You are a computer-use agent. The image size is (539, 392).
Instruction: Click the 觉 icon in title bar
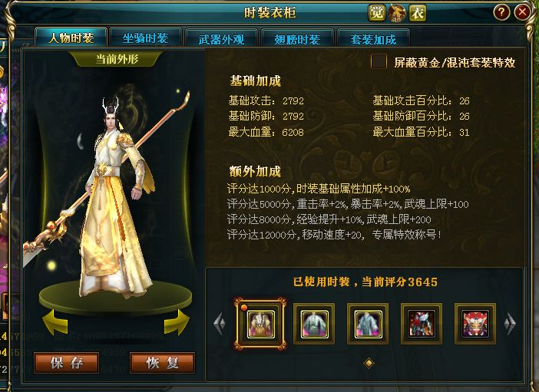[377, 13]
